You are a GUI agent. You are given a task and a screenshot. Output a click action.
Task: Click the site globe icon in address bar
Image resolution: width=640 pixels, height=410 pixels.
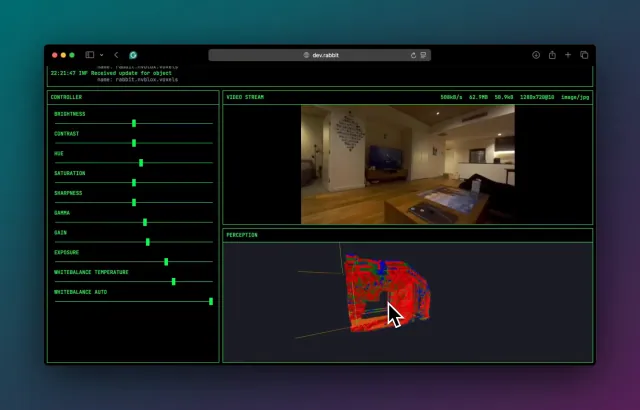[306, 55]
